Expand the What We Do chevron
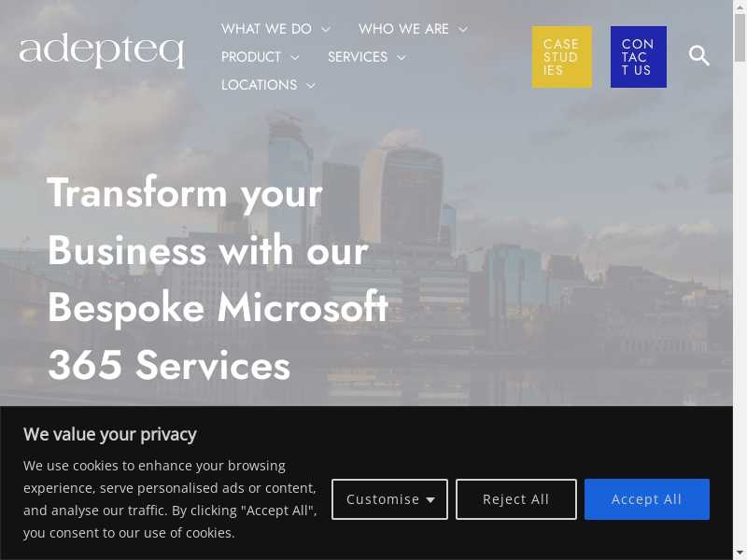 coord(326,30)
